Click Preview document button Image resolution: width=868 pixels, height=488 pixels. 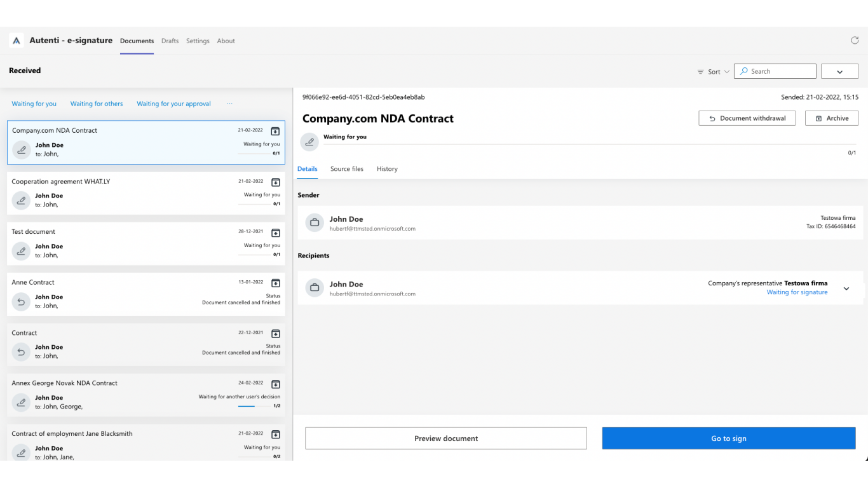(446, 438)
